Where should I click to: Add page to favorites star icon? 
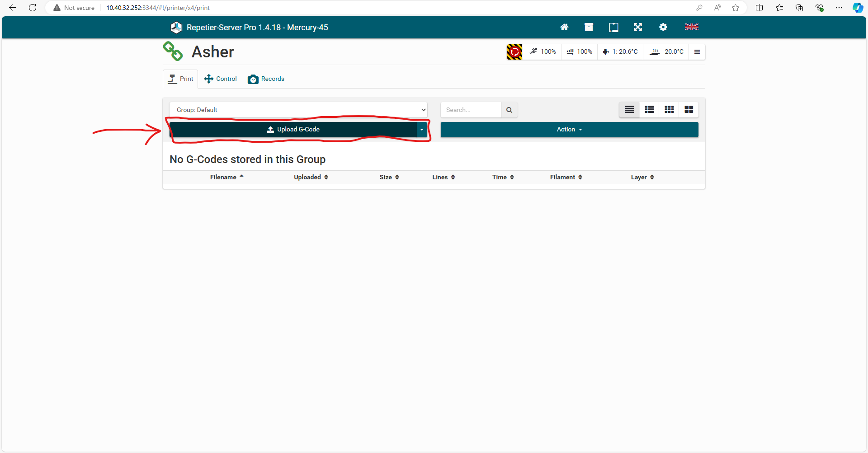(x=736, y=8)
